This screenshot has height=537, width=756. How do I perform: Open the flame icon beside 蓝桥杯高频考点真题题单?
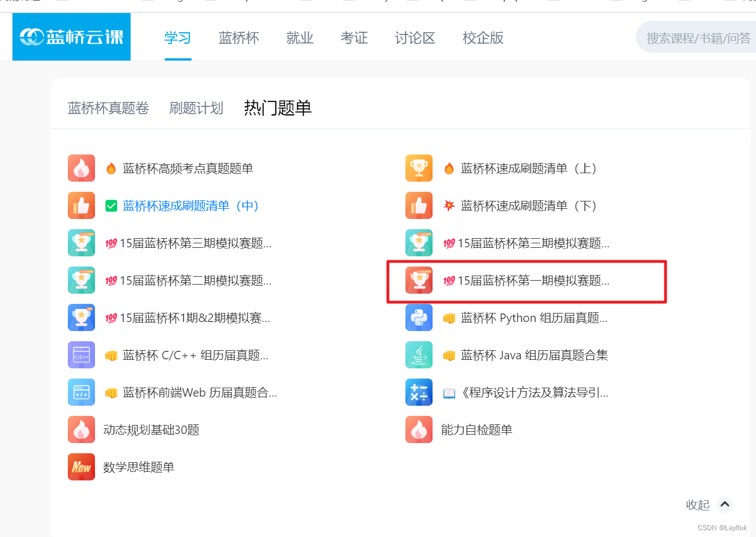tap(81, 168)
